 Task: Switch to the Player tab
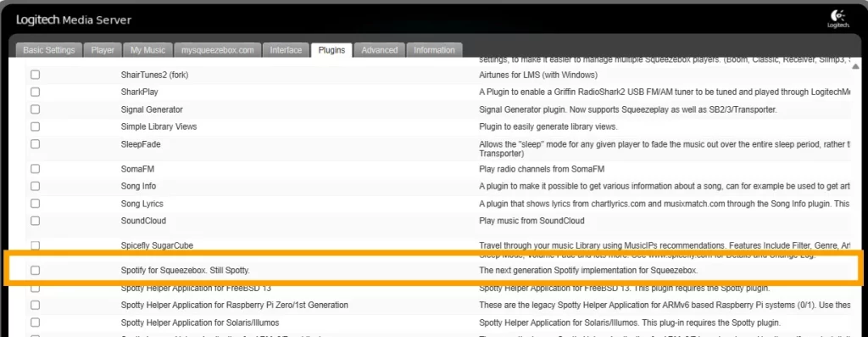103,50
